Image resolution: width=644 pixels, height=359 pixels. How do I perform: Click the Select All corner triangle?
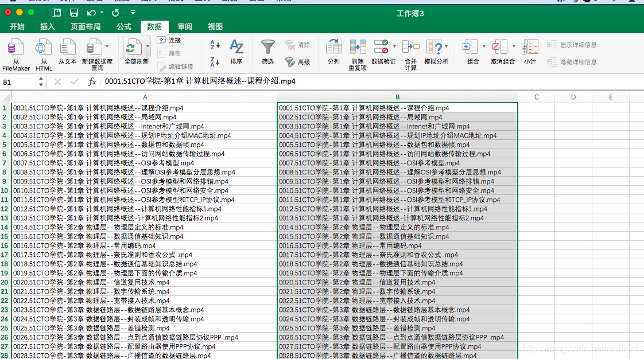(x=6, y=97)
